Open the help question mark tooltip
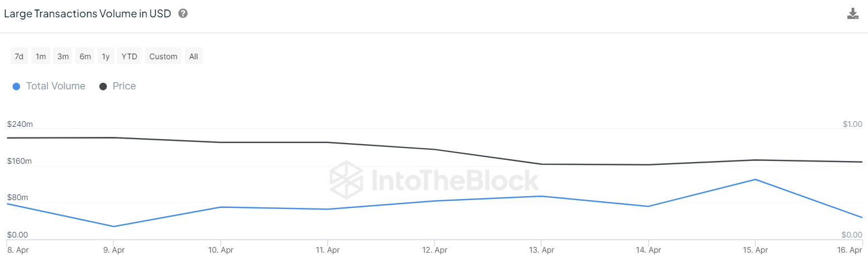Screen dimensions: 868x256 [x=183, y=13]
